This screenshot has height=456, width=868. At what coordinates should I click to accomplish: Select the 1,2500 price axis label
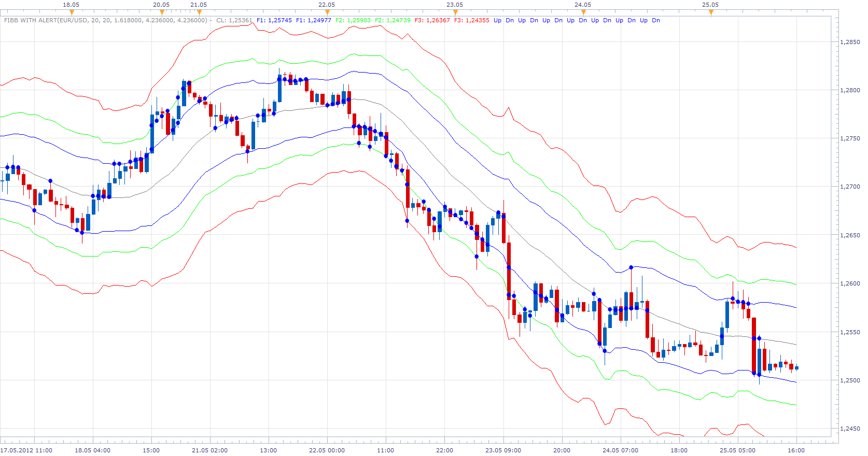[x=850, y=380]
